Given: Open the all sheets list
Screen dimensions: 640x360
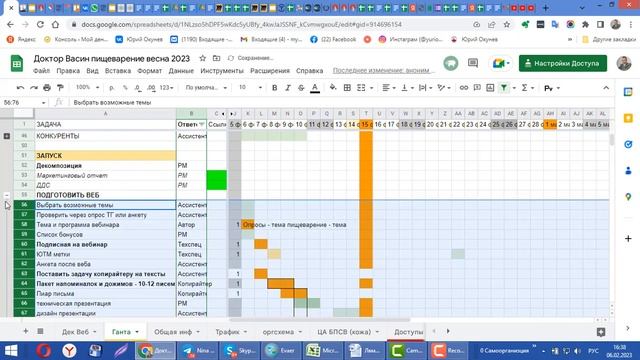Looking at the screenshot, I should coord(40,331).
